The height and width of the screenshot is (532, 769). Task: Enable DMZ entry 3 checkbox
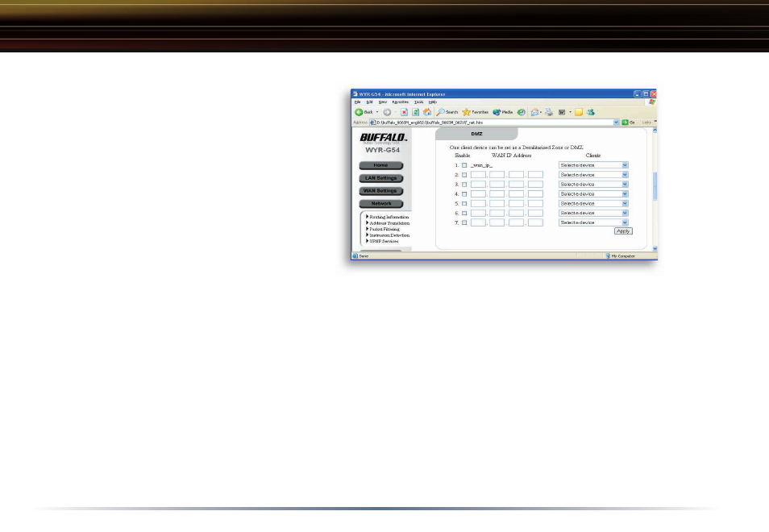coord(464,185)
